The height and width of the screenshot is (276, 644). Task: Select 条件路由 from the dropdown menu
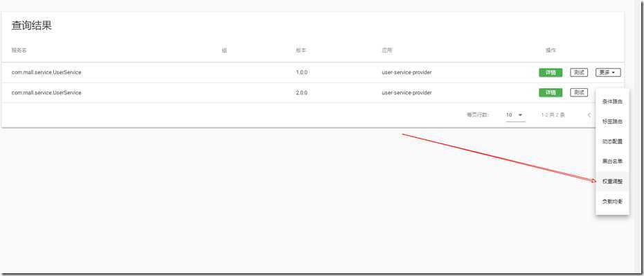[612, 102]
